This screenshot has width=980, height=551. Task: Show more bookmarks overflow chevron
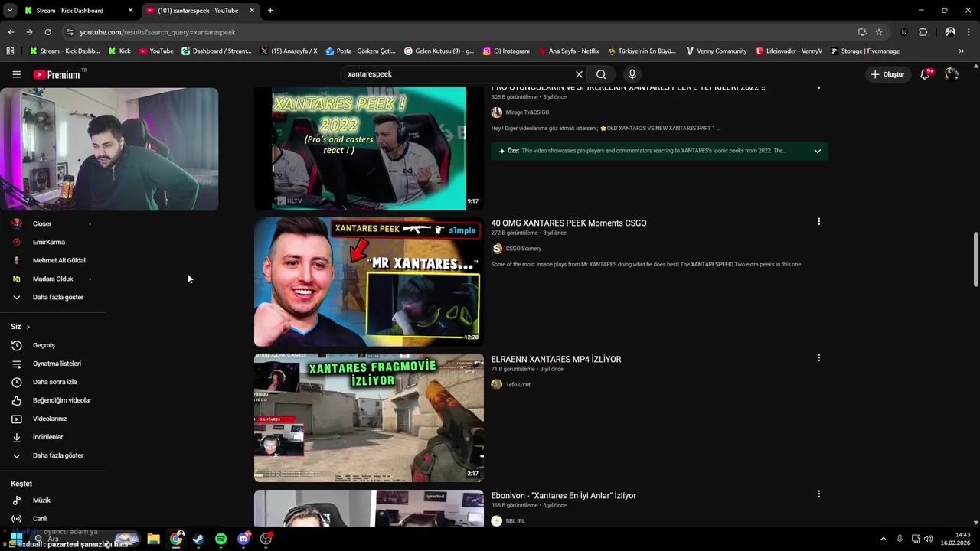(962, 51)
